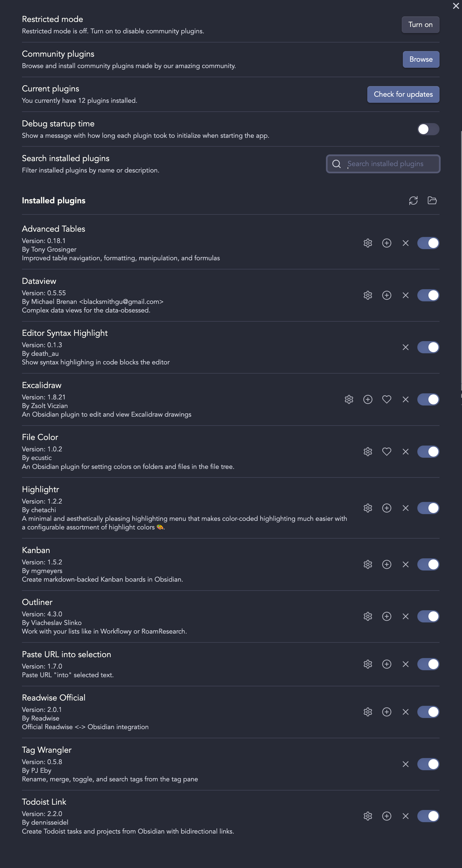Disable the Outliner plugin toggle

[x=428, y=616]
